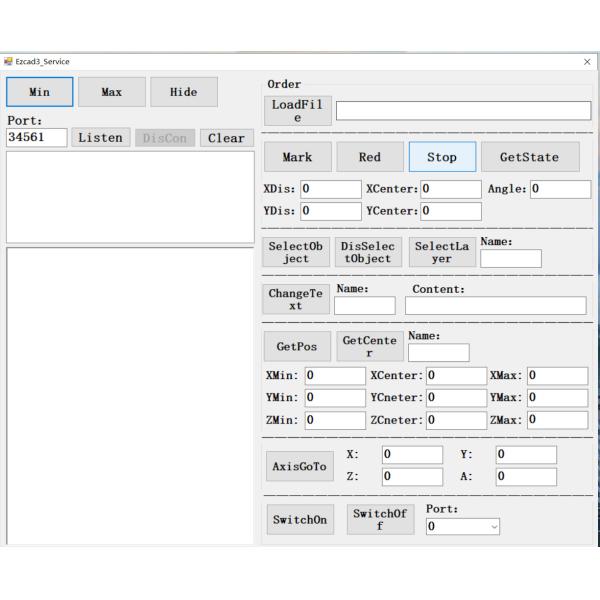Stop the operation with the Stop button

(442, 157)
